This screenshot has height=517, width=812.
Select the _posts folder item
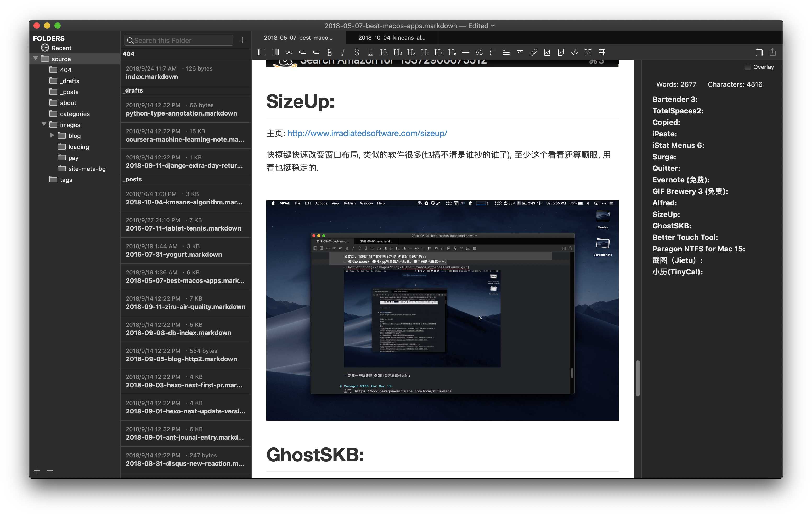[x=70, y=92]
